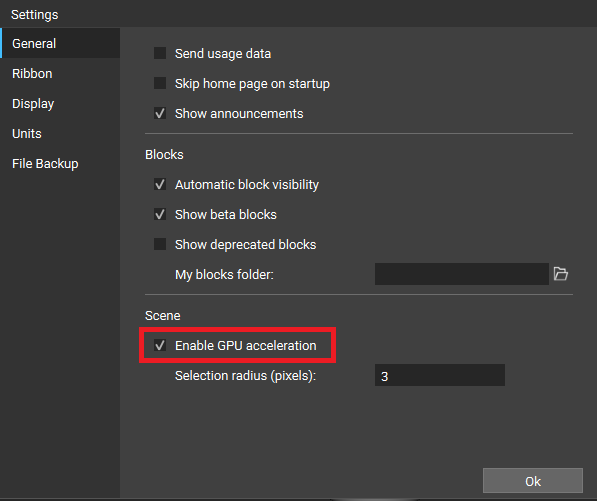
Task: Select the Units settings tab
Action: (60, 133)
